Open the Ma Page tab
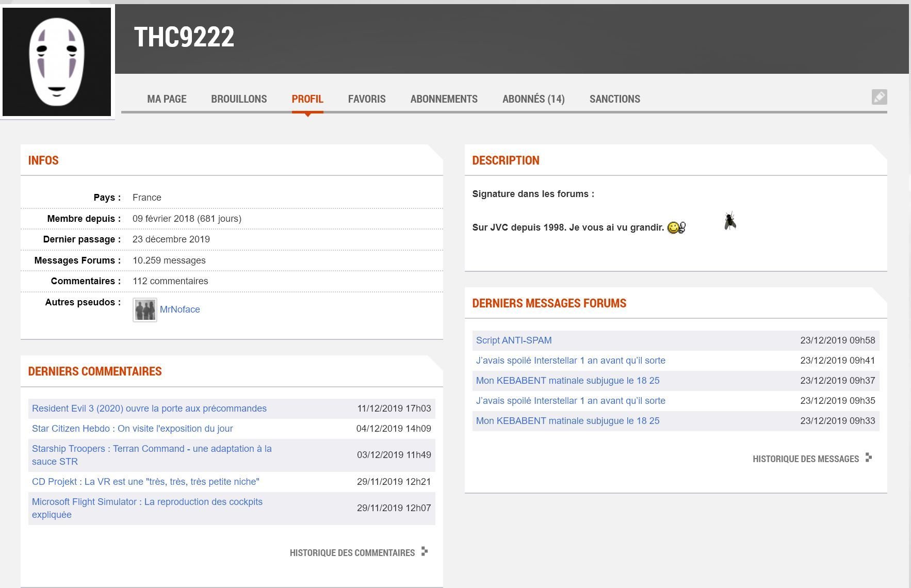This screenshot has width=911, height=588. (x=167, y=99)
